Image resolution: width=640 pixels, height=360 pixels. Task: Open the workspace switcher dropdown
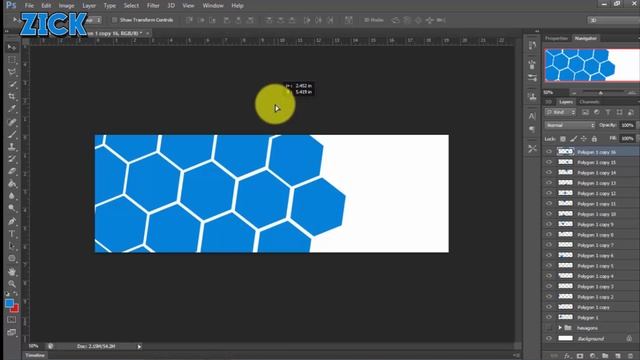(613, 20)
